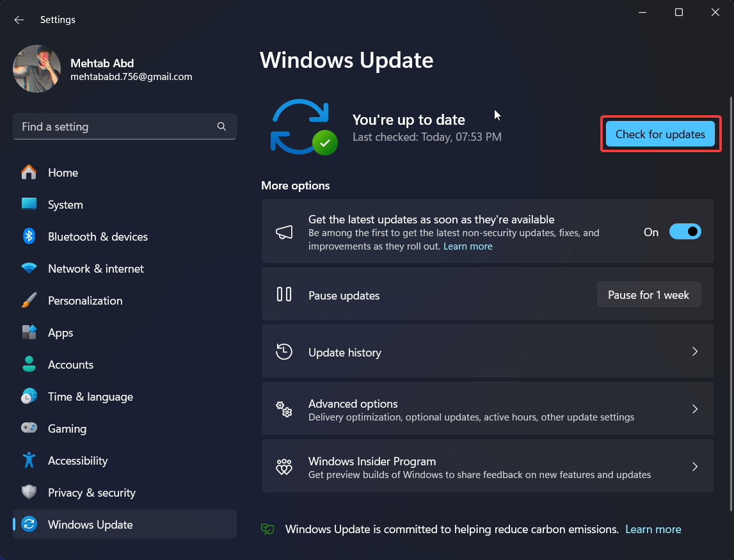
Task: Click the megaphone icon for latest updates
Action: (284, 232)
